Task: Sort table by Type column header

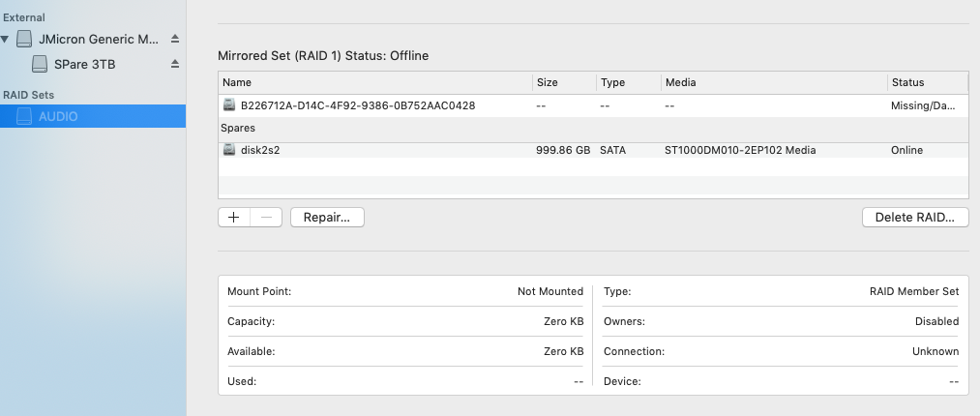Action: click(x=627, y=83)
